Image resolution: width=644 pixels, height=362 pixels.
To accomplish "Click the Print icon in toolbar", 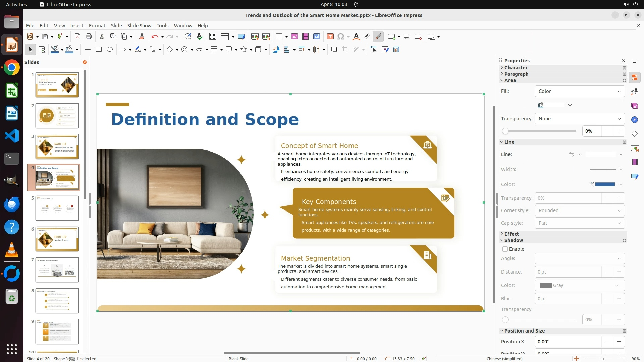I will coord(89,37).
